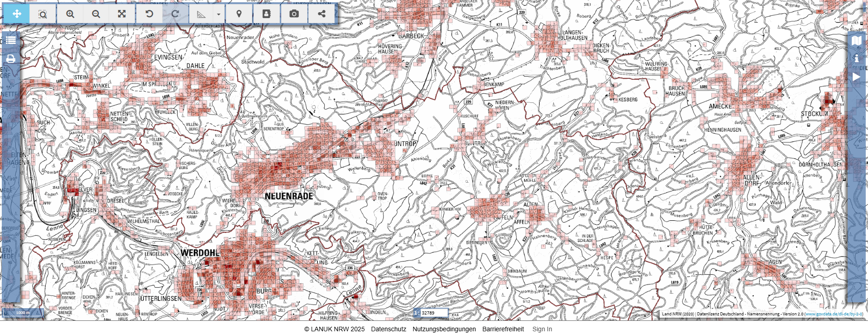Screen dimensions: 868x334
Task: Click Sign In in the footer
Action: point(542,329)
